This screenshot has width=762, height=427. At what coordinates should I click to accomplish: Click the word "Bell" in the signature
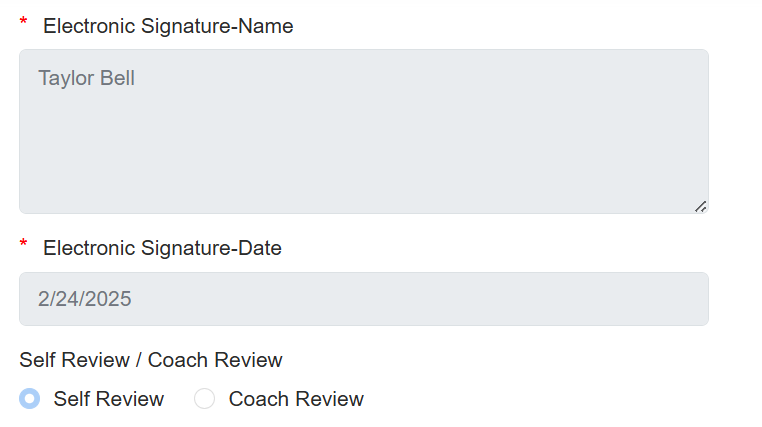[x=117, y=78]
